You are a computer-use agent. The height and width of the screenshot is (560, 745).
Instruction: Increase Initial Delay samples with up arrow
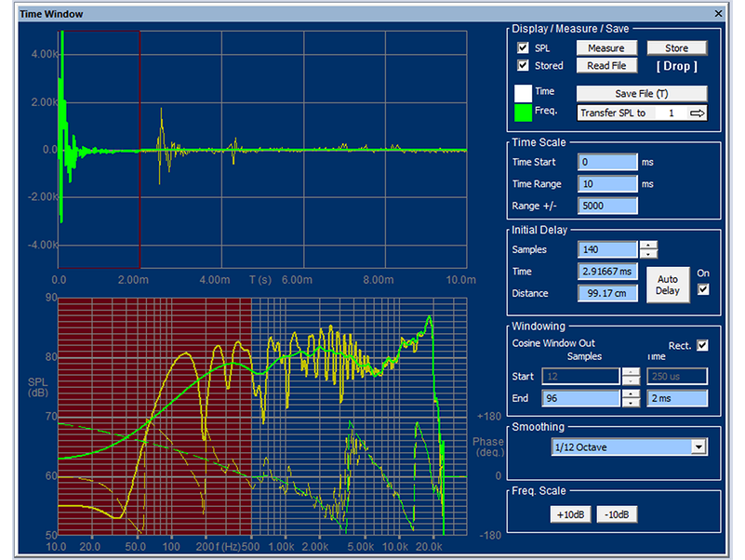pos(648,245)
